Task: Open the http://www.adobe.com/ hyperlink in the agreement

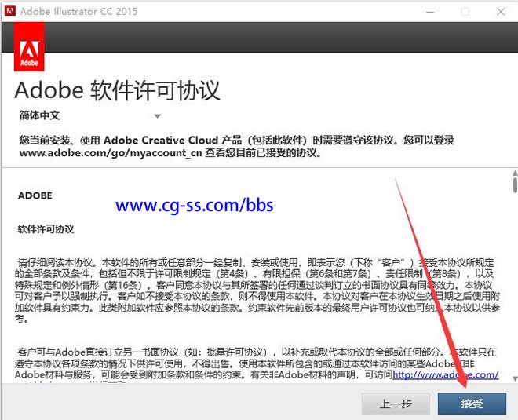Action: [445, 374]
